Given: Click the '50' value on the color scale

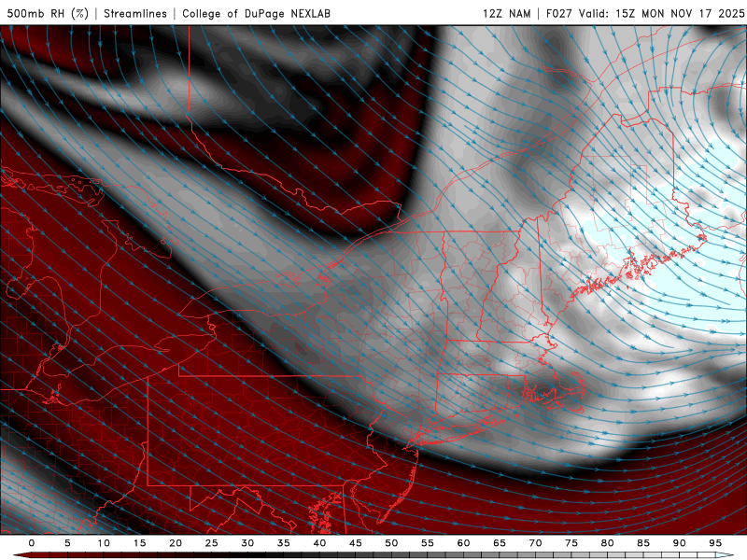Looking at the screenshot, I should pyautogui.click(x=391, y=543).
